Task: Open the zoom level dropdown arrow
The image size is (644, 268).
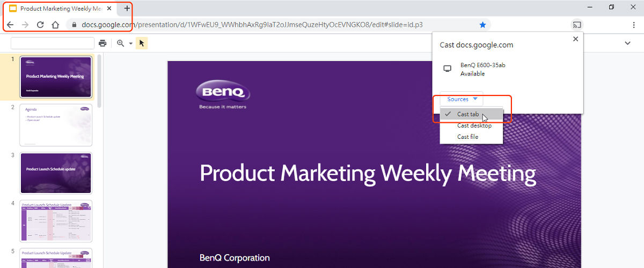Action: (x=130, y=43)
